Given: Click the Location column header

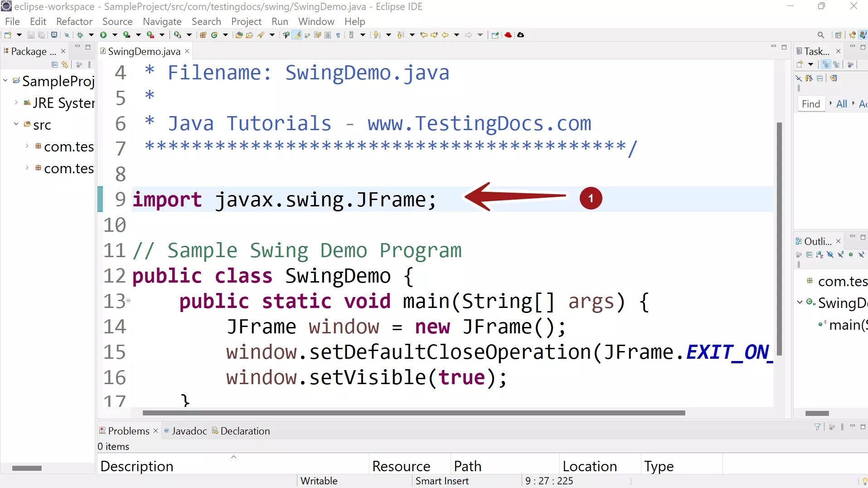Looking at the screenshot, I should tap(600, 466).
